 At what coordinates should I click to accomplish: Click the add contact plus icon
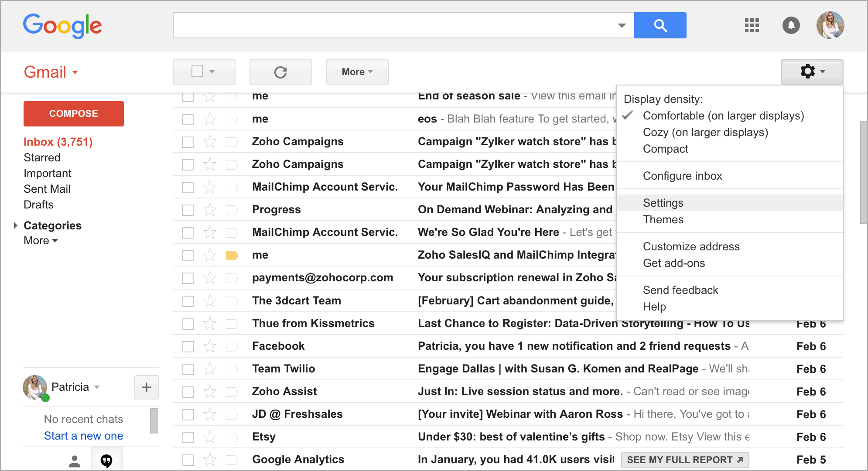click(146, 387)
